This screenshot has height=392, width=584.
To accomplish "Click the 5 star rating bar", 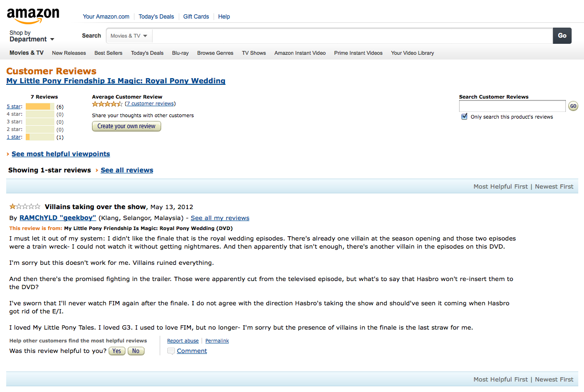I will 40,107.
